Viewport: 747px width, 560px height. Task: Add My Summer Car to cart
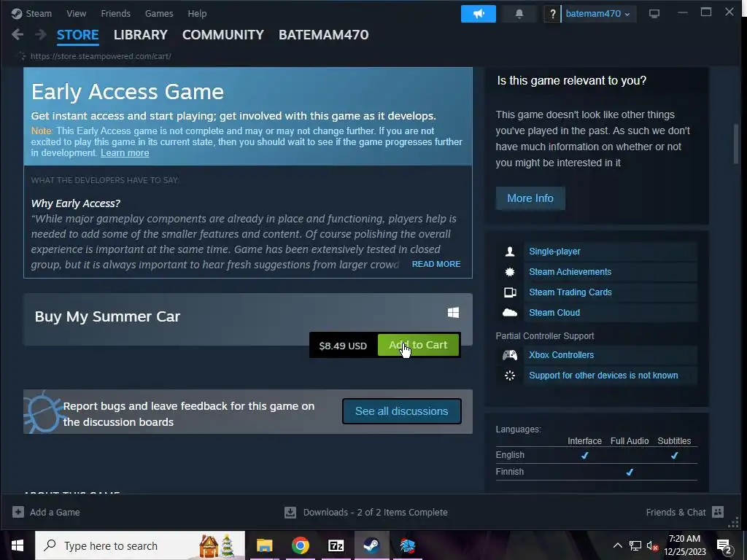tap(418, 345)
